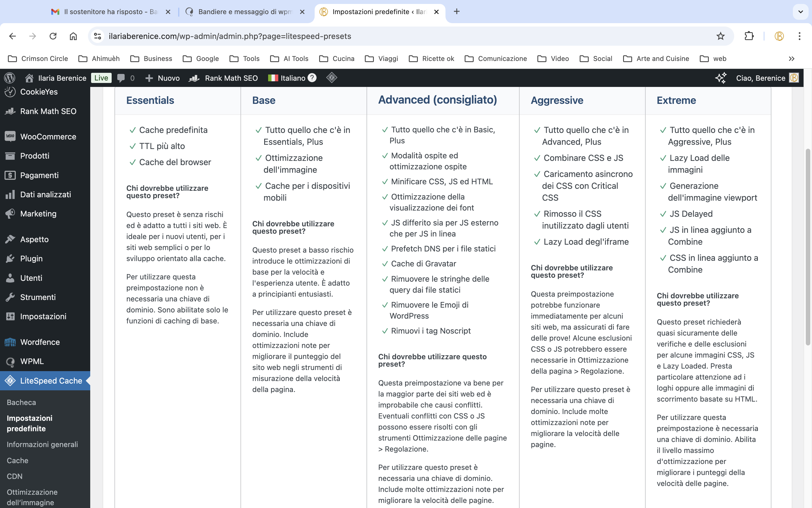Open Marketing in the sidebar

[45, 214]
